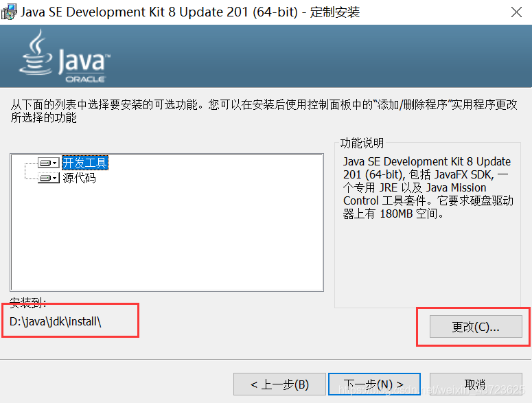
Task: Click the window title text 定制安装
Action: 335,12
